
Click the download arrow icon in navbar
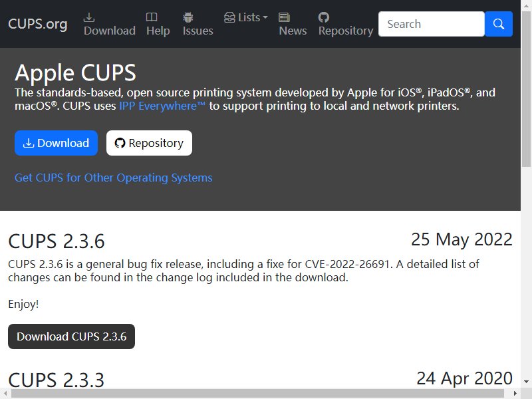coord(89,17)
